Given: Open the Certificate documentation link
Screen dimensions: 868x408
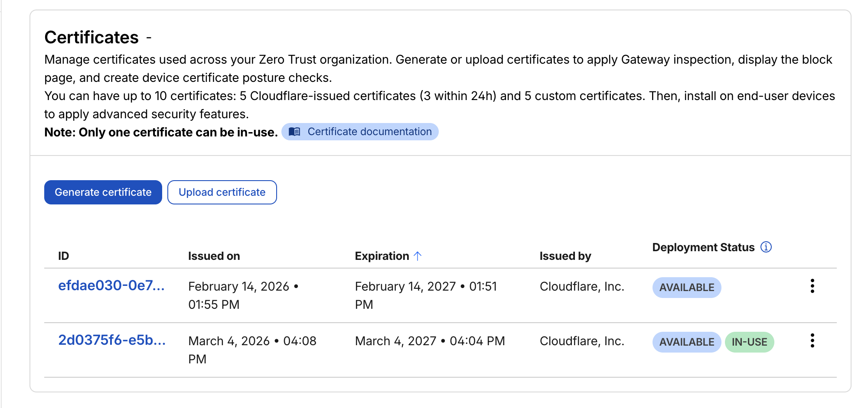Looking at the screenshot, I should point(369,132).
